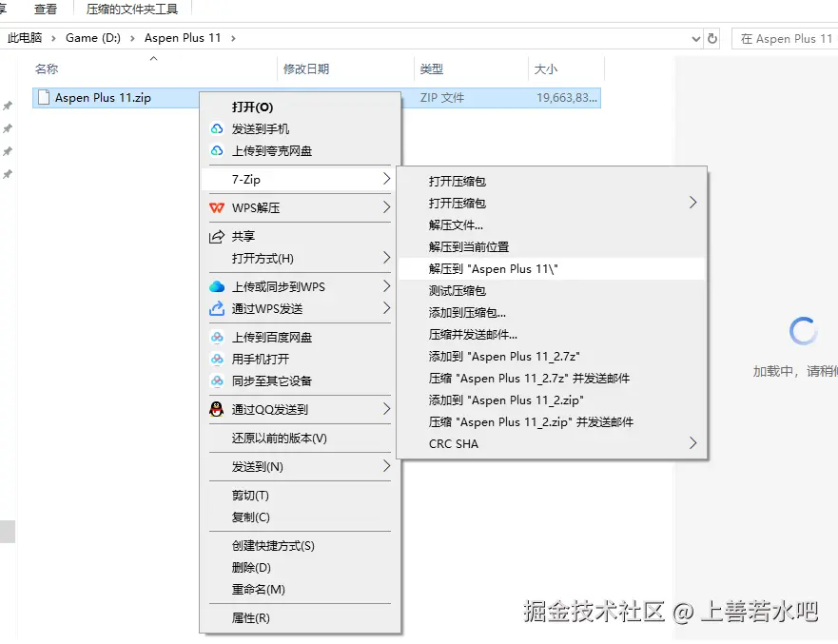Expand the 上传或同步到WPS submenu arrow
Viewport: 838px width, 644px height.
(x=387, y=286)
